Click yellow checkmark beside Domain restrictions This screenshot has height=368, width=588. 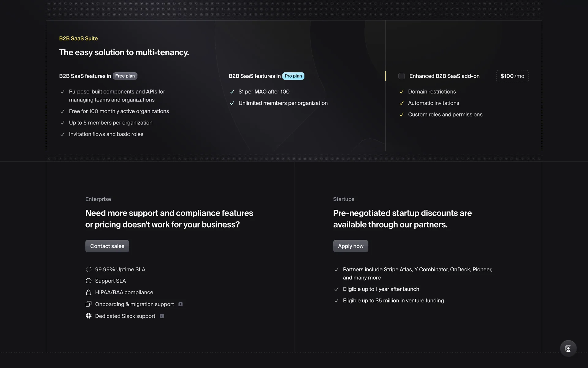(x=401, y=92)
